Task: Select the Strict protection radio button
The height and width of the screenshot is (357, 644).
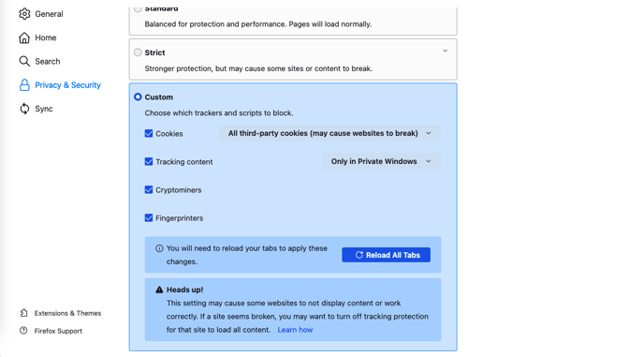Action: click(138, 52)
